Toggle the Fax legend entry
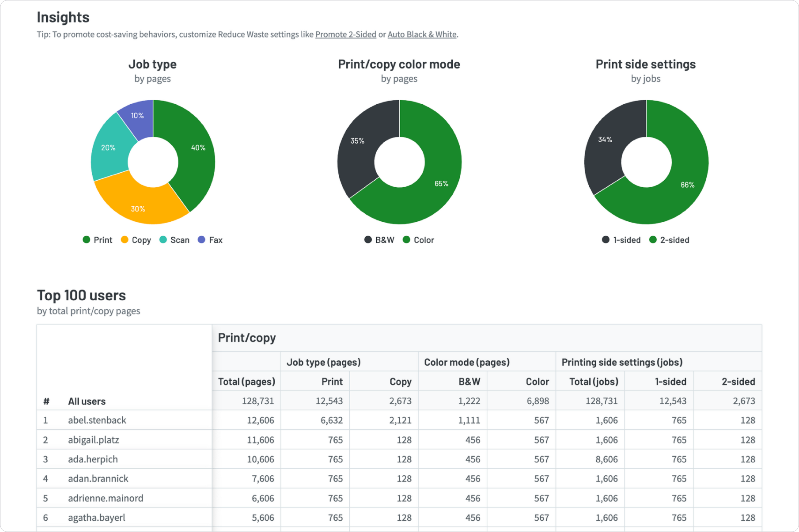Screen dimensions: 799x532 point(210,240)
